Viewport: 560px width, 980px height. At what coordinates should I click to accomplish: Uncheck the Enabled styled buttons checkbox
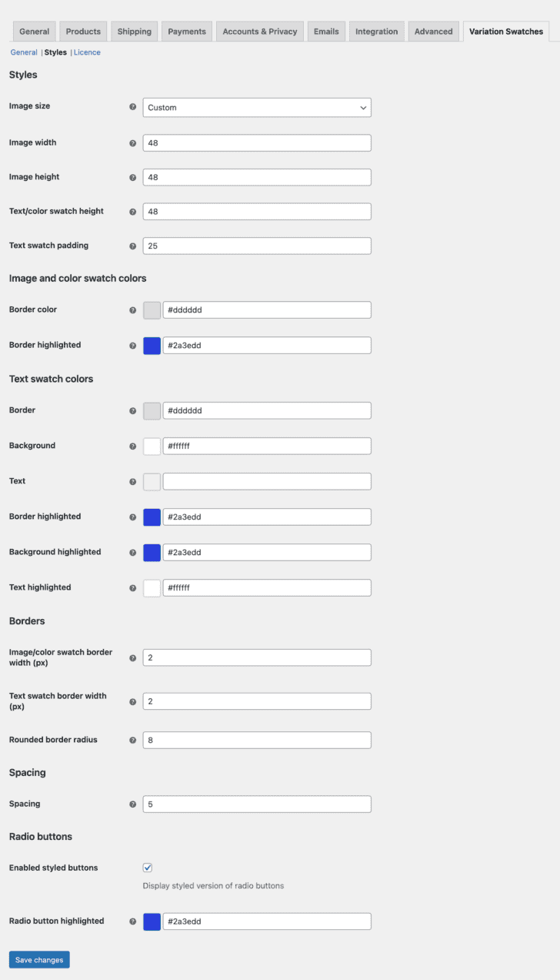(x=148, y=867)
